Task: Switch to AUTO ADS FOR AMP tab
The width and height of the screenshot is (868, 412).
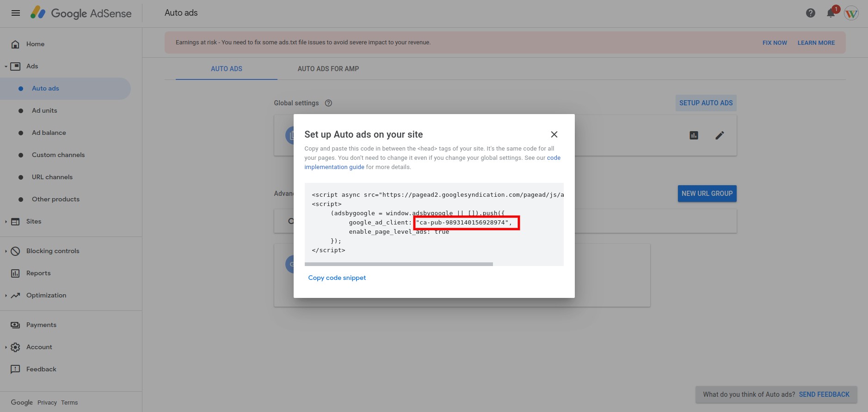Action: pyautogui.click(x=328, y=69)
